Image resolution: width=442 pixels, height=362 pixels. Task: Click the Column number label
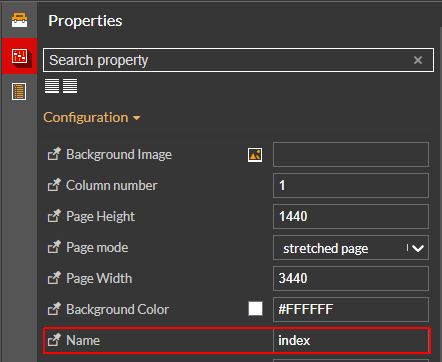pyautogui.click(x=112, y=185)
